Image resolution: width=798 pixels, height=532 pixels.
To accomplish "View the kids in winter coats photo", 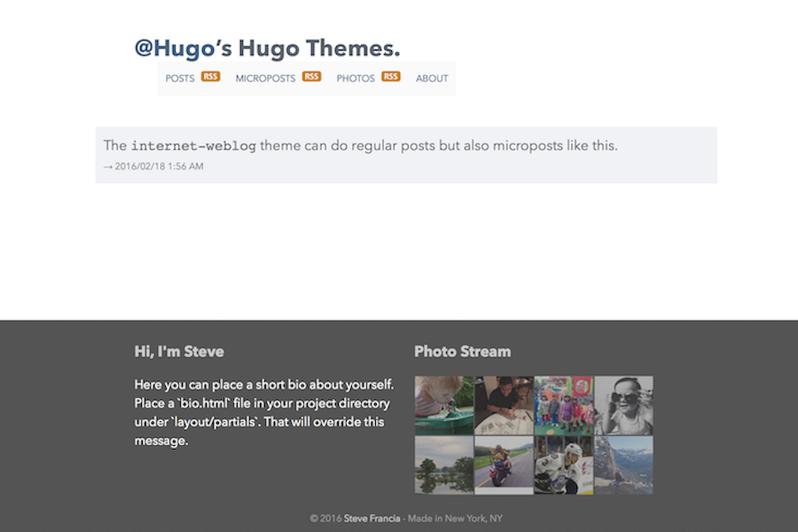I will click(x=563, y=403).
